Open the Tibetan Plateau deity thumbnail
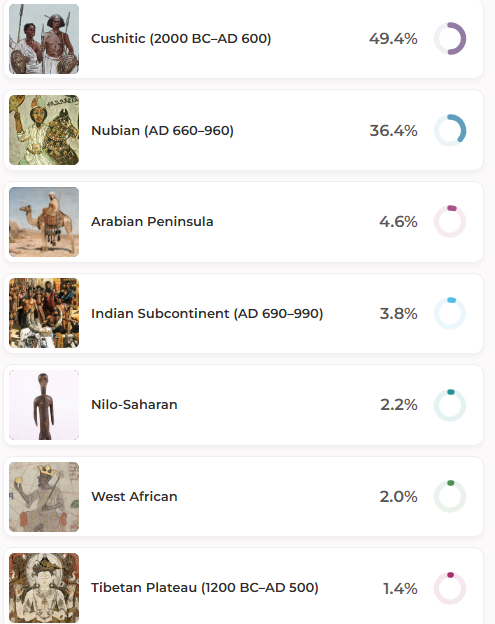Image resolution: width=495 pixels, height=624 pixels. point(44,588)
